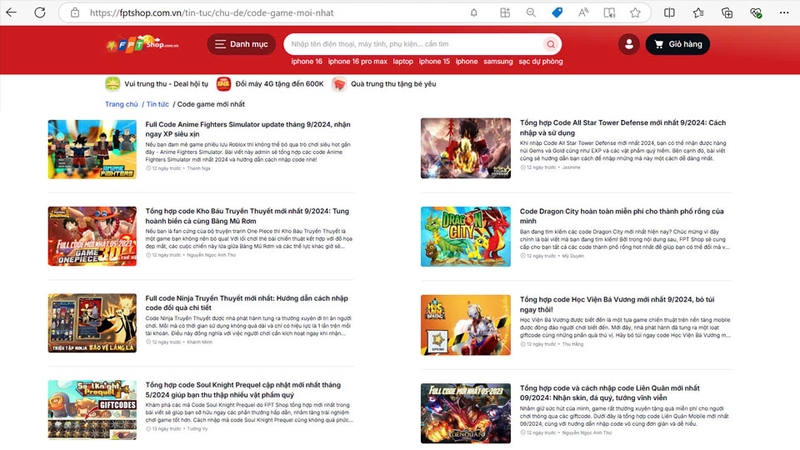
Task: Click the browser address bar URL
Action: pyautogui.click(x=212, y=13)
